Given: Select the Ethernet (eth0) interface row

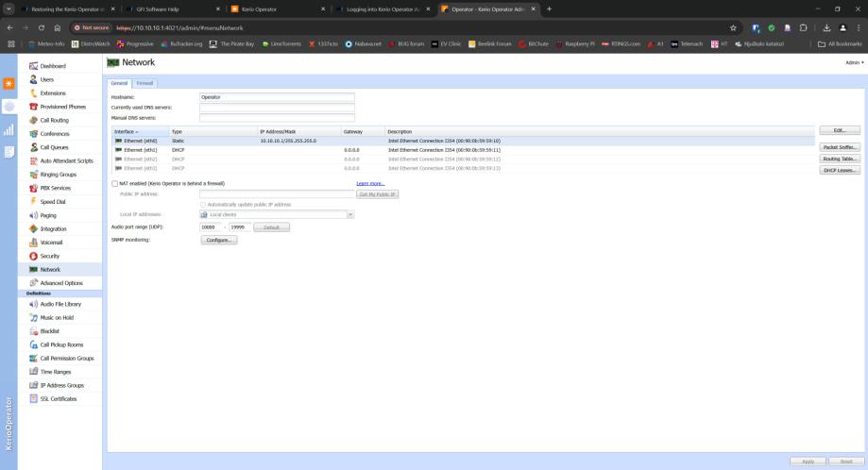Looking at the screenshot, I should pos(463,141).
